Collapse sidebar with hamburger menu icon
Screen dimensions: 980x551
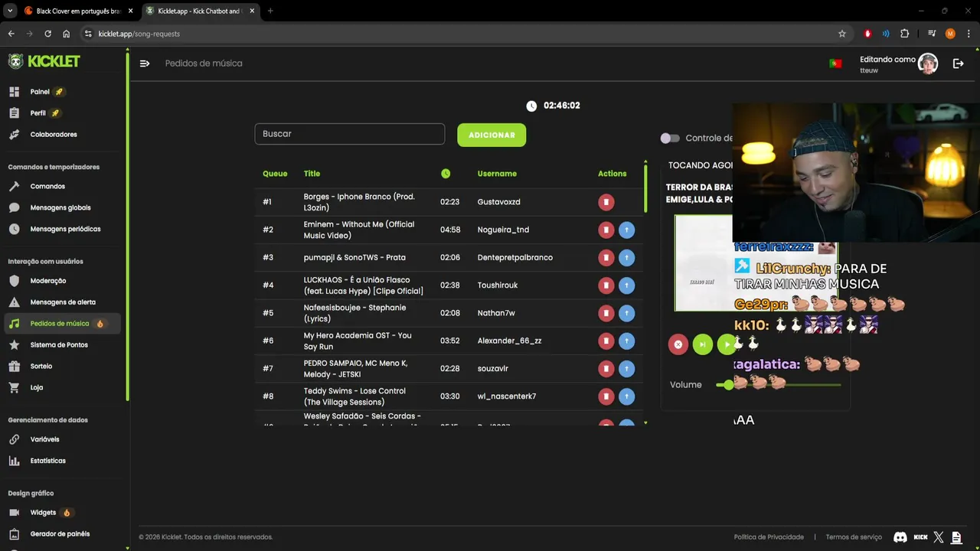click(x=145, y=64)
